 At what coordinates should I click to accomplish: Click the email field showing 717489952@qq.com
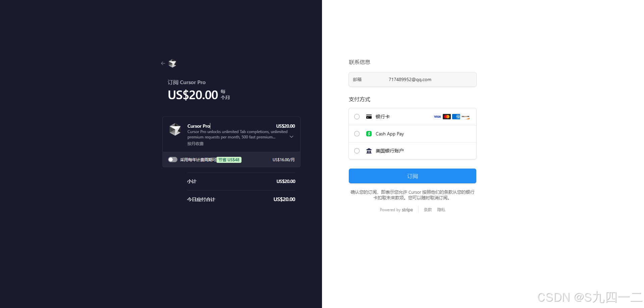(x=413, y=79)
